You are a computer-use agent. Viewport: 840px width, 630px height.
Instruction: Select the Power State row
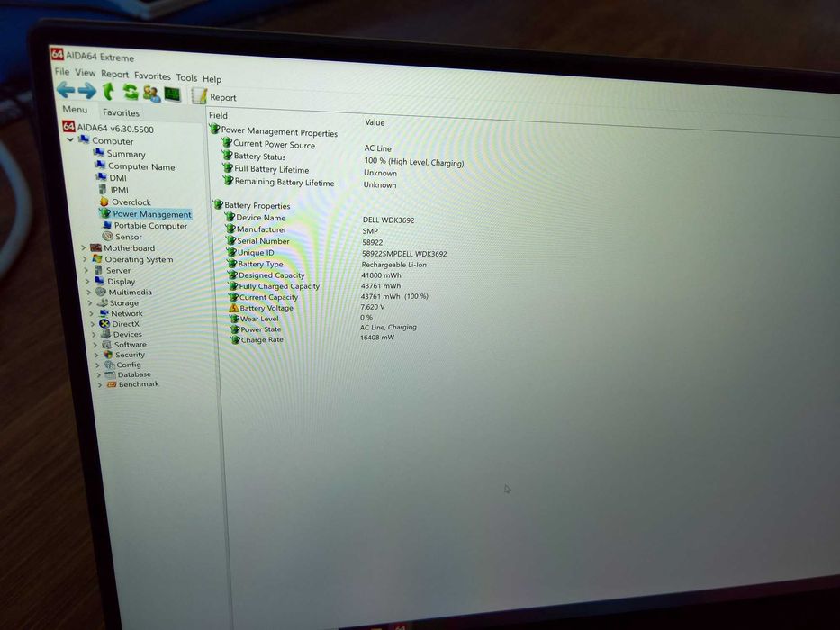click(x=256, y=328)
